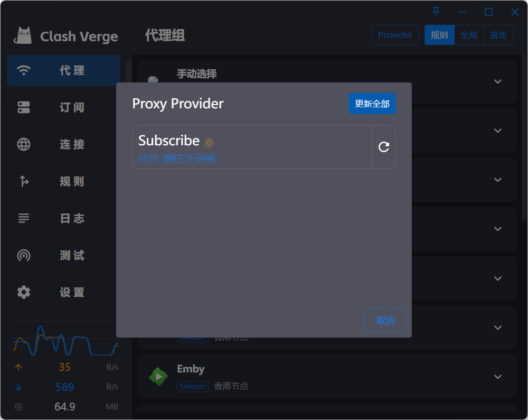This screenshot has height=420, width=528.
Task: Open the 订阅 subscriptions page
Action: [63, 107]
